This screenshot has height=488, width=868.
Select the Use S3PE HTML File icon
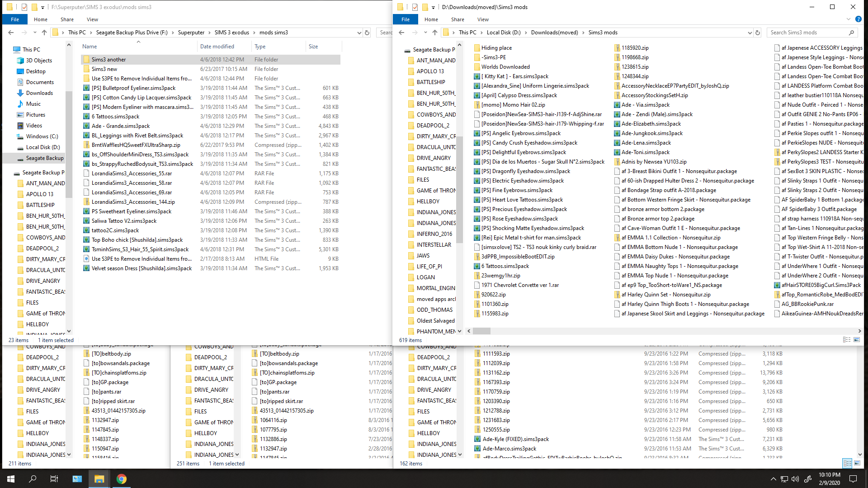(86, 259)
